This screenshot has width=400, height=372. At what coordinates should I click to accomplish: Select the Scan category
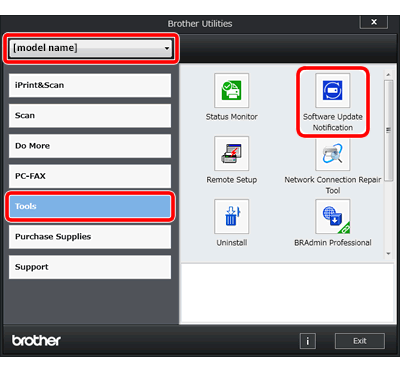point(90,116)
